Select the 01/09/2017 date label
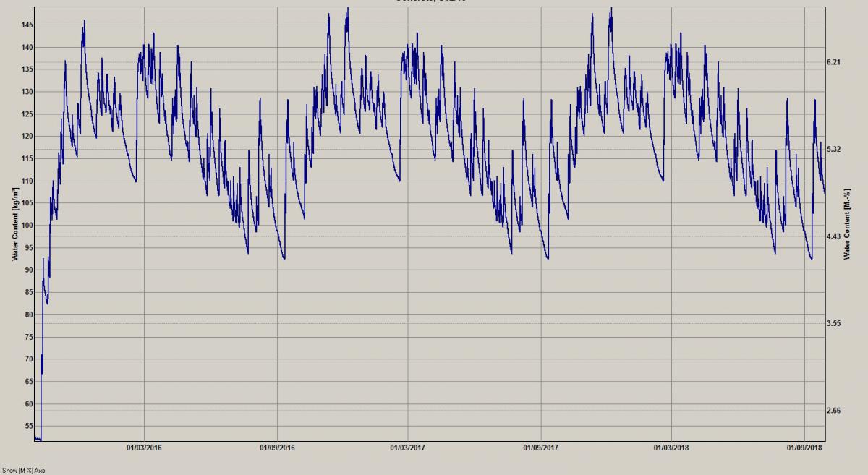The image size is (868, 475). point(541,448)
